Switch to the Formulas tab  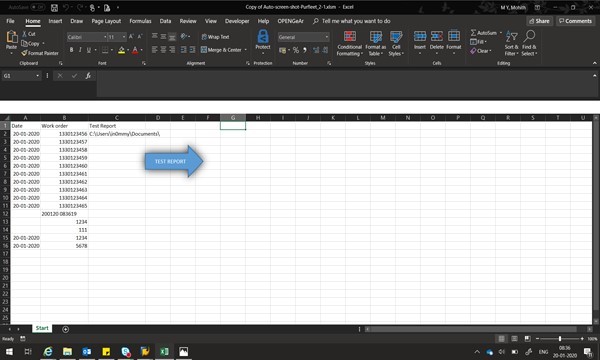pos(140,21)
